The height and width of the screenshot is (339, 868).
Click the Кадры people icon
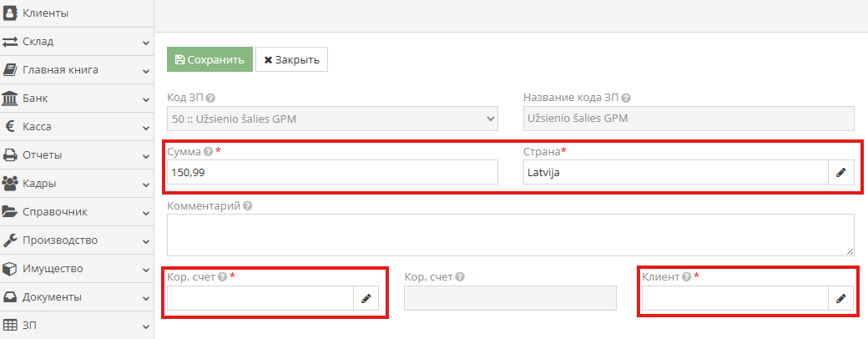pyautogui.click(x=10, y=184)
